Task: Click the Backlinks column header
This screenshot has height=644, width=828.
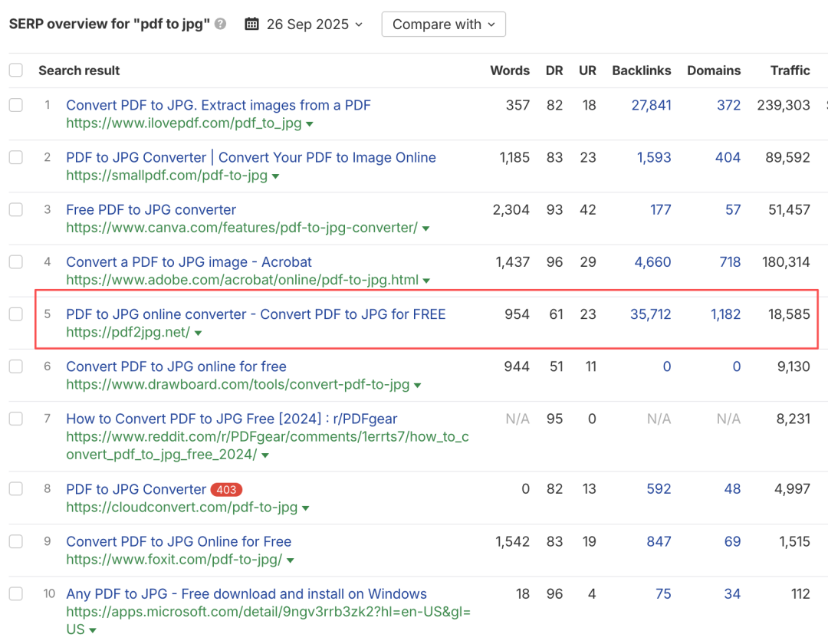Action: click(x=642, y=71)
